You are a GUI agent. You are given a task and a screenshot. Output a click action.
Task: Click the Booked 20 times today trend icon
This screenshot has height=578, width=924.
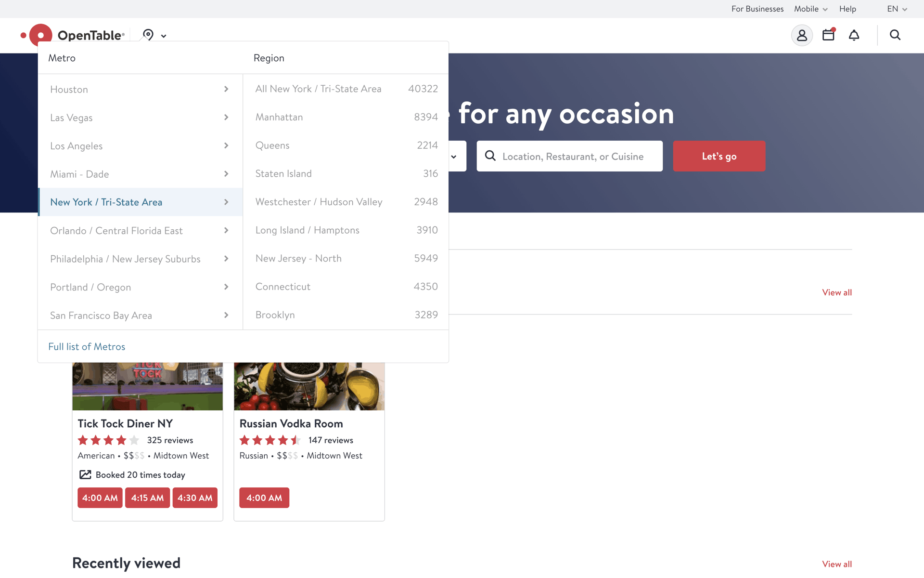point(85,475)
